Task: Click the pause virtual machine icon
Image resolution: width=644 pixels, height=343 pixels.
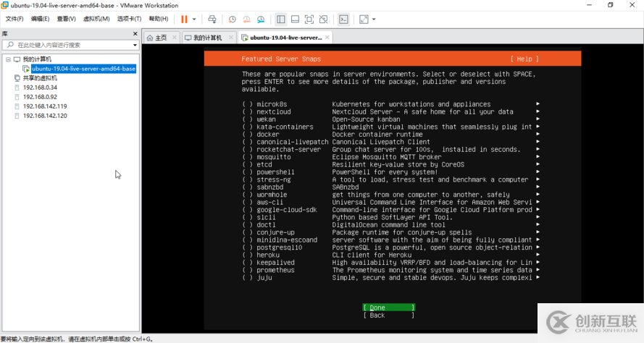Action: click(184, 20)
